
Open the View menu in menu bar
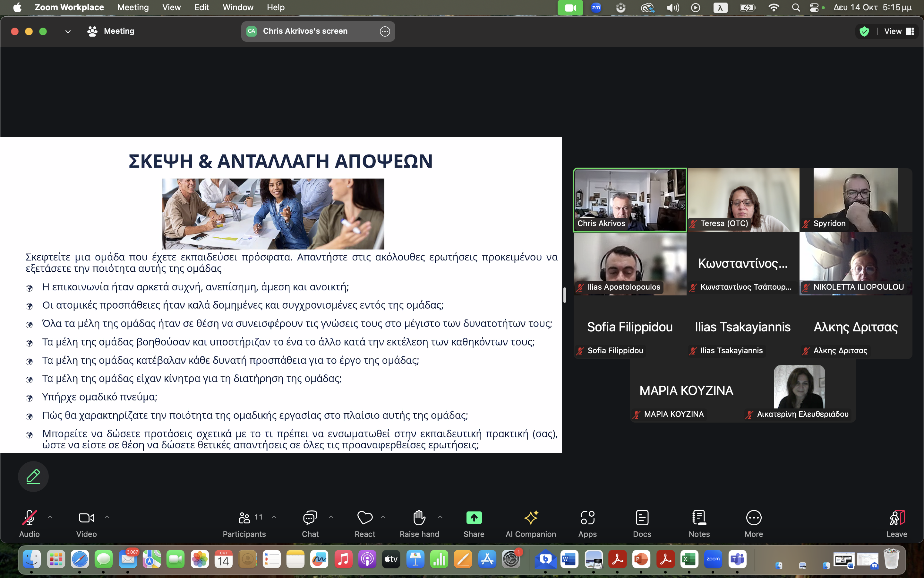tap(171, 7)
